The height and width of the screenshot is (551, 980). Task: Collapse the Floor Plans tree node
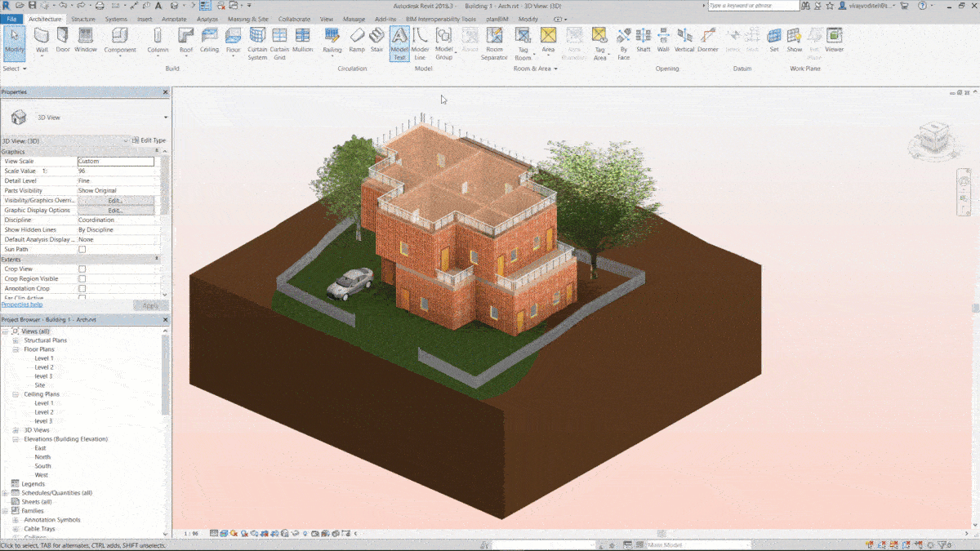(16, 349)
